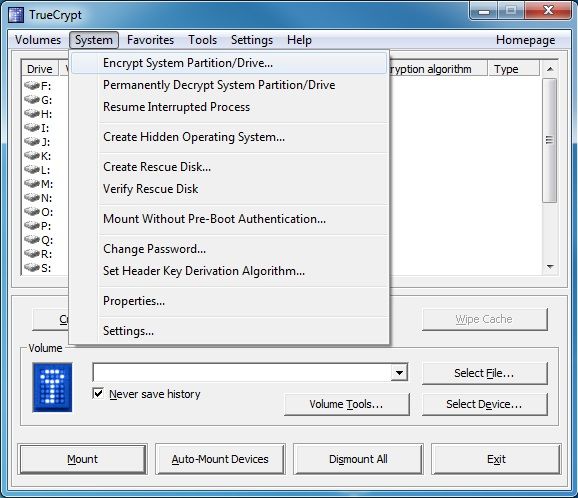The image size is (578, 498).
Task: Click the drive list scroll up arrow
Action: click(x=550, y=69)
